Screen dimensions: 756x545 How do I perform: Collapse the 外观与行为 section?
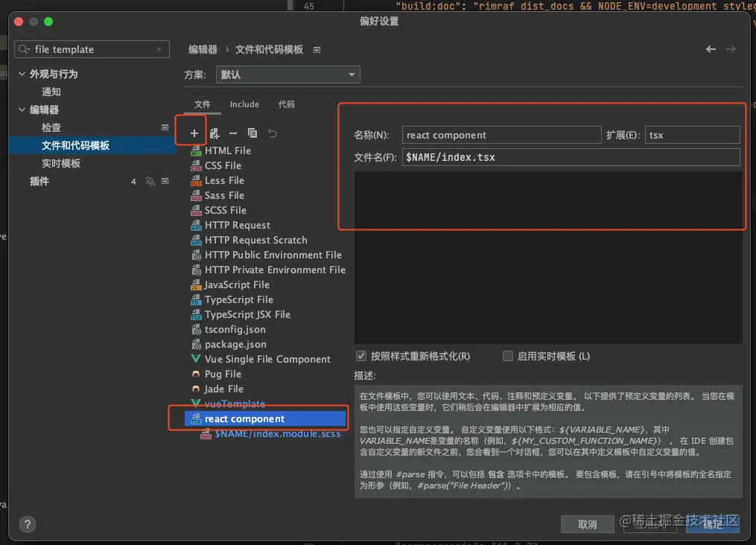[22, 74]
